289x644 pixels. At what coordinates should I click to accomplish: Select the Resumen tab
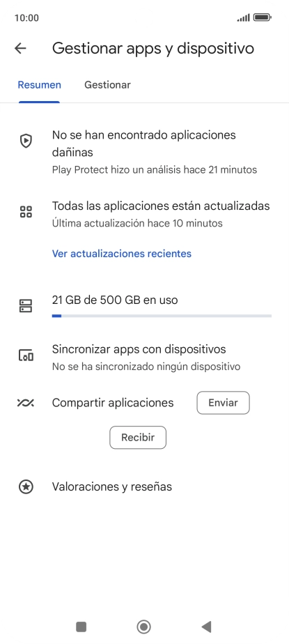click(x=40, y=85)
